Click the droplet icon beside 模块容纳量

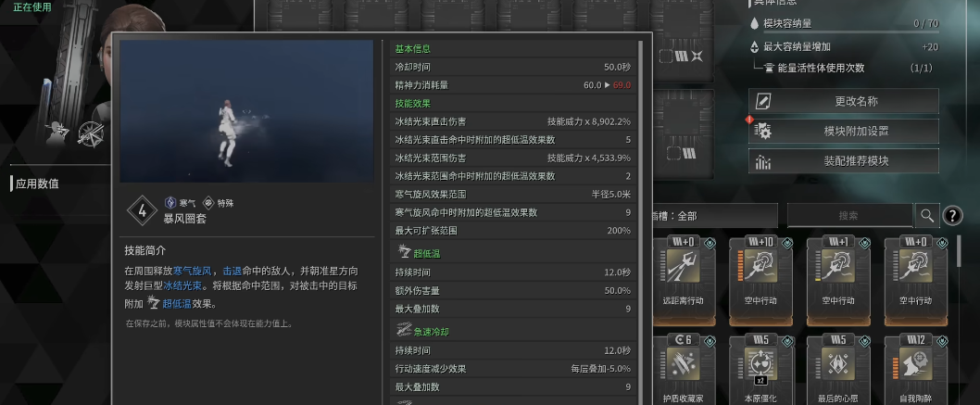click(x=754, y=24)
